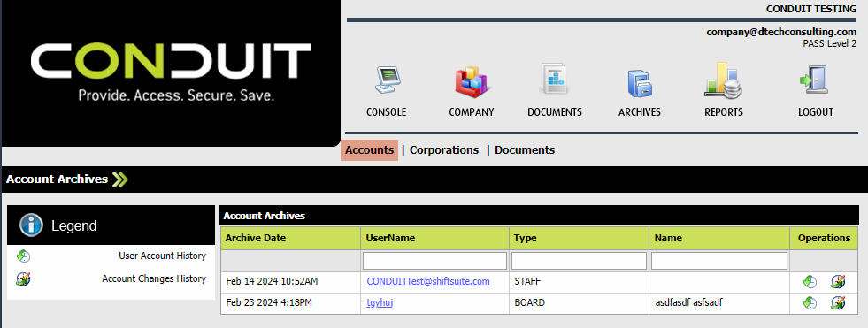Viewport: 868px width, 328px height.
Task: Open the tgyhuj username link
Action: coord(380,302)
